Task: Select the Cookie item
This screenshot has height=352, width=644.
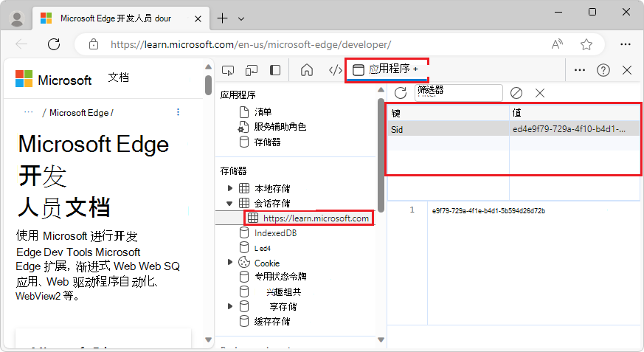Action: pyautogui.click(x=266, y=263)
